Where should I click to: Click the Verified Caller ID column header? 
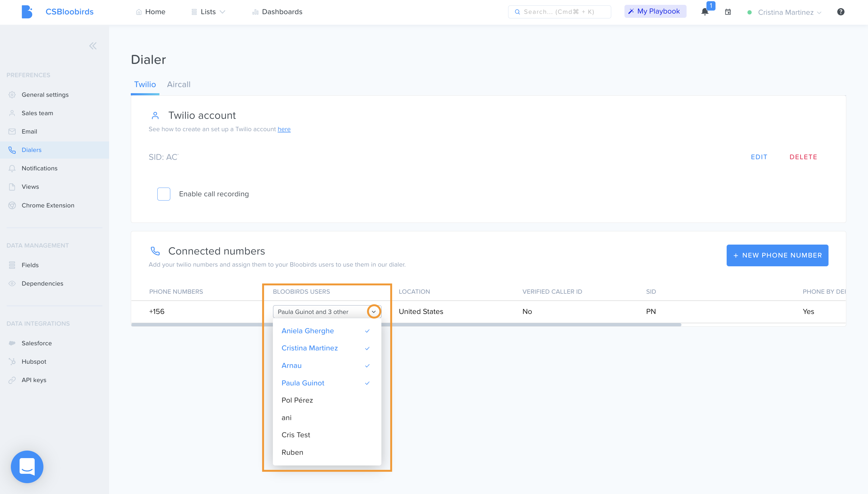[x=552, y=291]
